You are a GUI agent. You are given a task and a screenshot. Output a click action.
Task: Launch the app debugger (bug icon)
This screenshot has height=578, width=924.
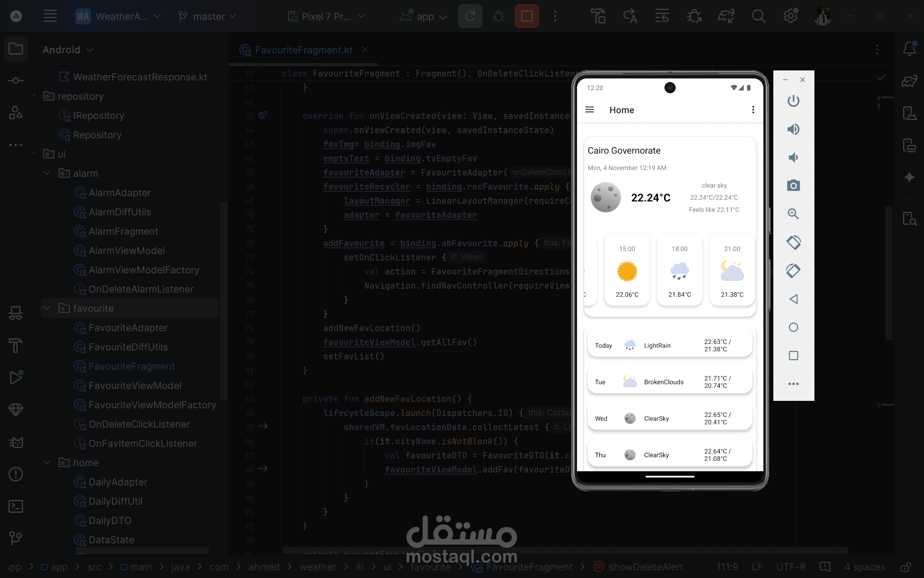point(499,16)
